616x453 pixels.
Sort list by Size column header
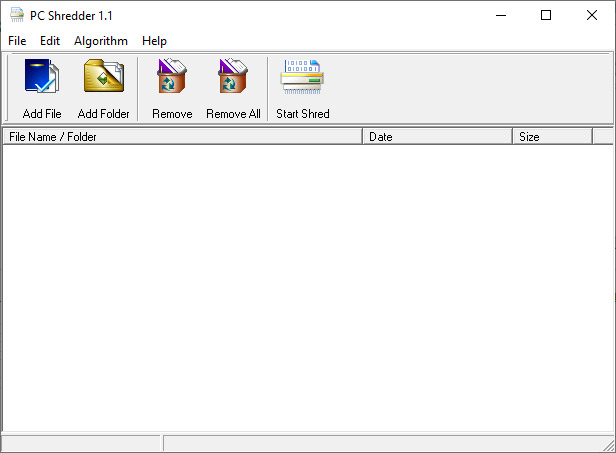[552, 137]
